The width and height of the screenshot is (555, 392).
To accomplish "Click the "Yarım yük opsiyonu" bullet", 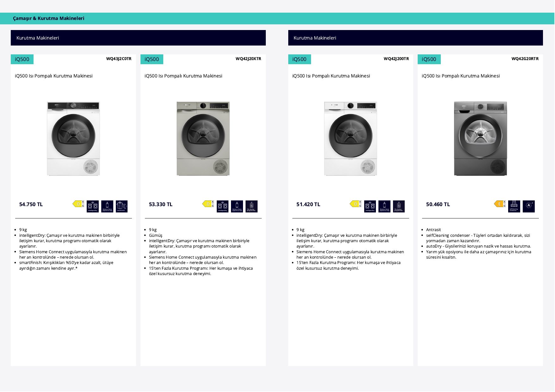I will pyautogui.click(x=478, y=254).
